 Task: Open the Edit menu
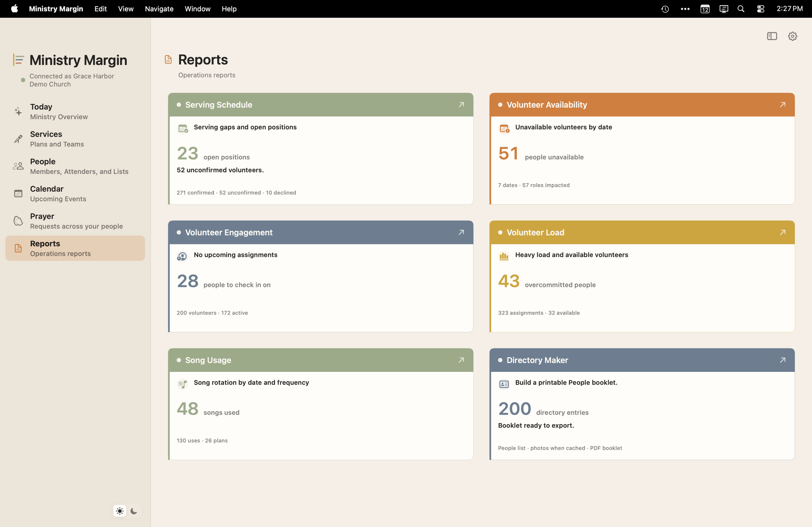coord(101,9)
